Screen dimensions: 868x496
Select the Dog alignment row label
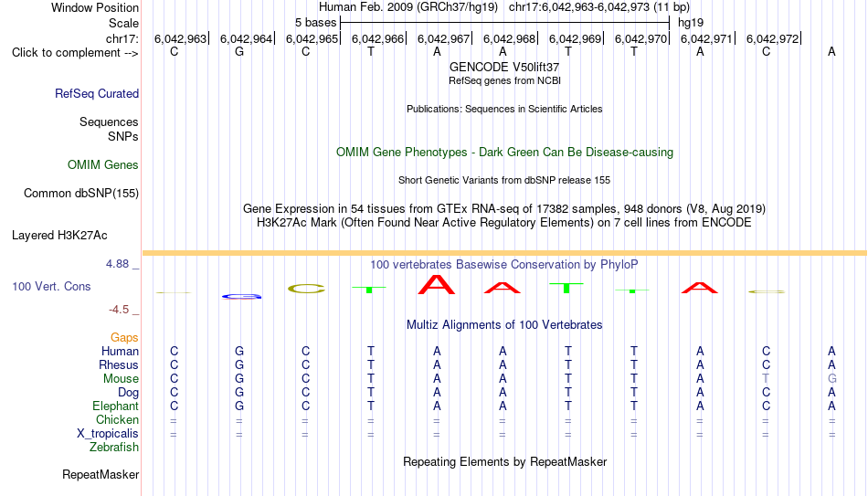(128, 393)
